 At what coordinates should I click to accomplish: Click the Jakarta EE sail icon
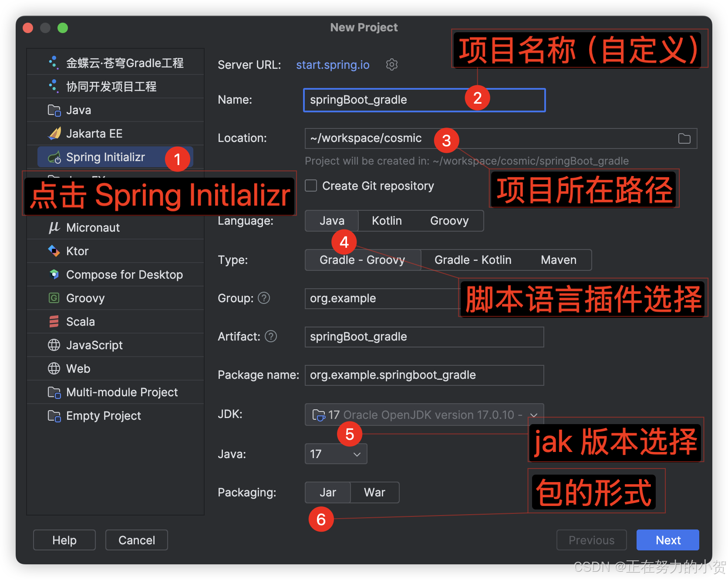(54, 133)
